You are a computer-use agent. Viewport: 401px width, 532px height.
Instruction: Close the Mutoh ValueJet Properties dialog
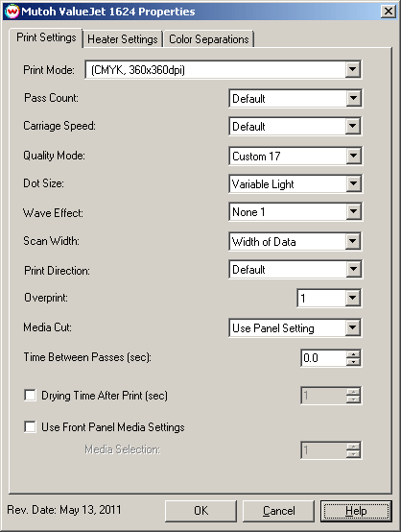pos(389,12)
